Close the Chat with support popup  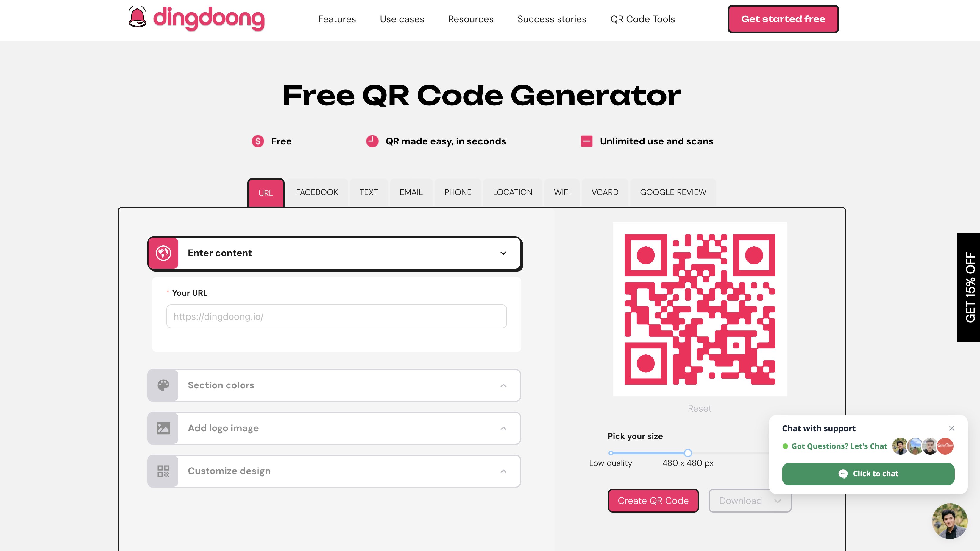click(x=952, y=428)
